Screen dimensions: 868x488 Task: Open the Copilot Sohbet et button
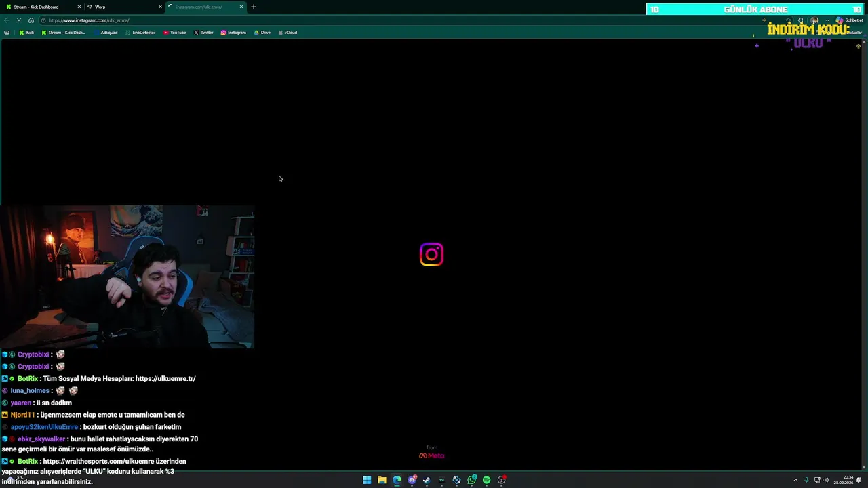tap(849, 20)
